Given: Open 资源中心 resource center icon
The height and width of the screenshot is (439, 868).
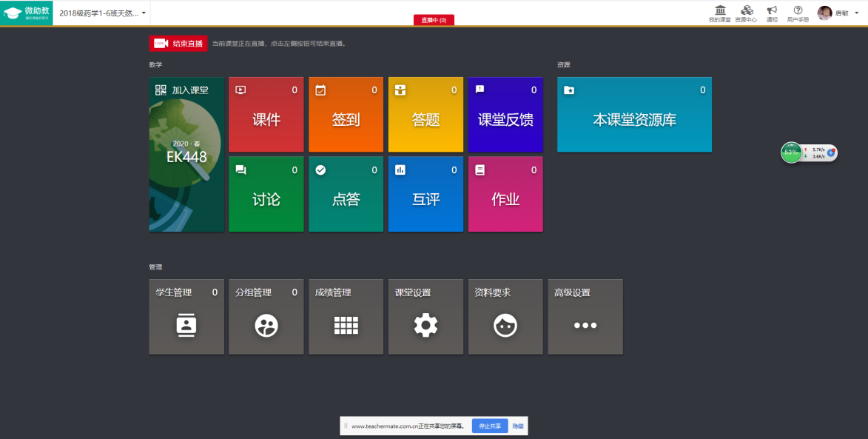Looking at the screenshot, I should 746,13.
